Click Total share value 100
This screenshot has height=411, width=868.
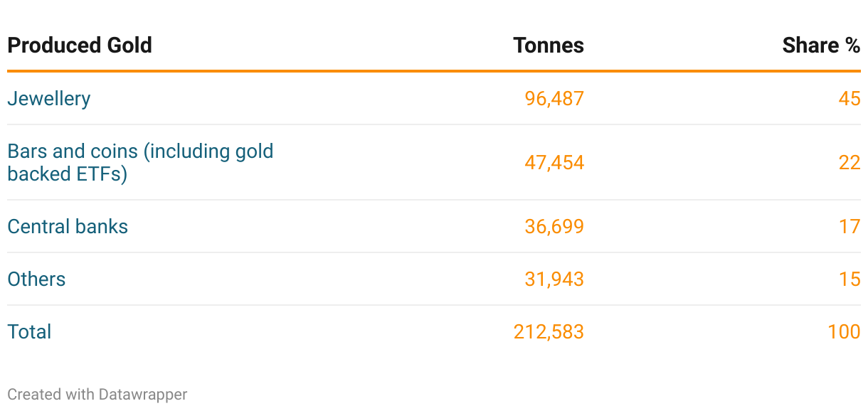pyautogui.click(x=845, y=331)
